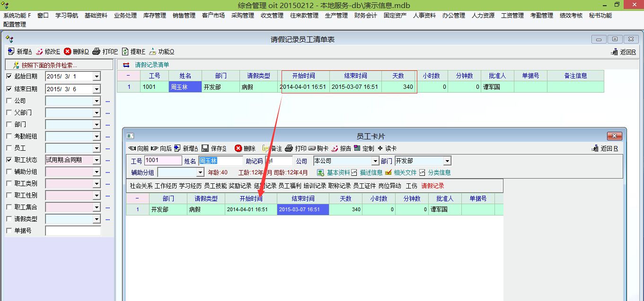The image size is (644, 301).
Task: Uncheck the 起始日期 checkbox
Action: click(x=9, y=77)
